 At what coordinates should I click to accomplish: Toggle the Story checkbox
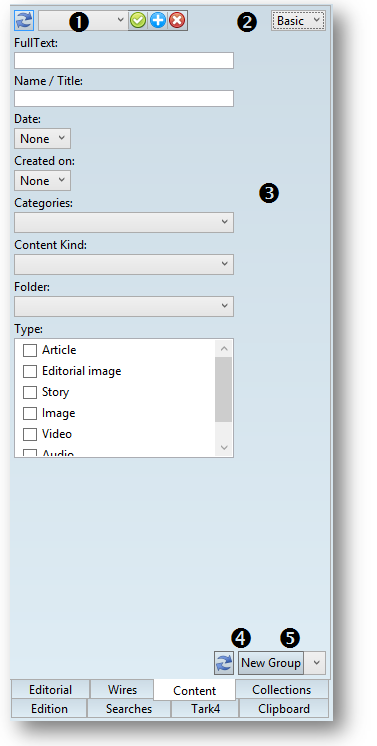[30, 392]
